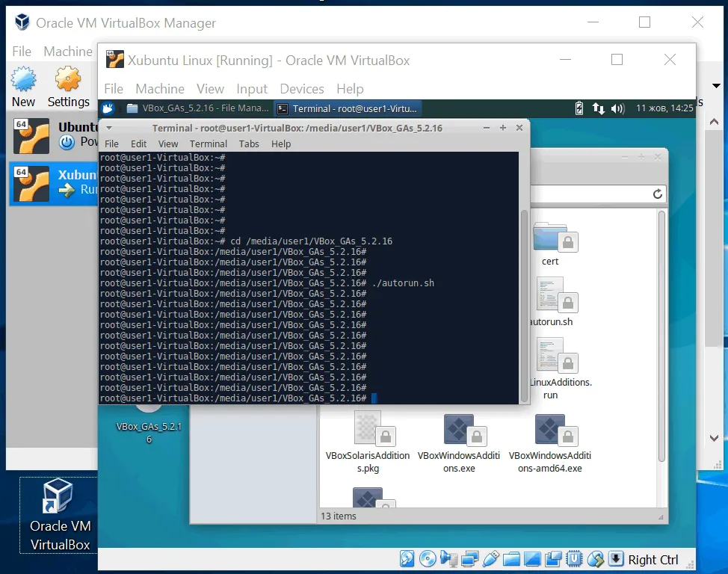This screenshot has width=728, height=574.
Task: Expand the terminal window menu arrow
Action: click(x=109, y=128)
